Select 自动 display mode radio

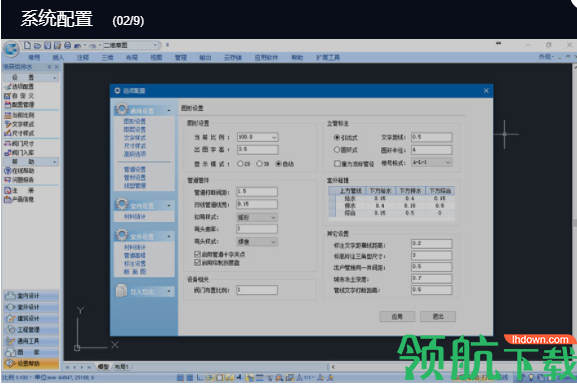click(x=284, y=164)
